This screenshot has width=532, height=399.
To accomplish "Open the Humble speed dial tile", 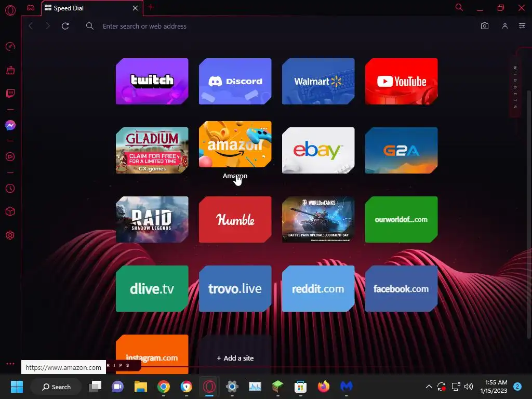I will point(235,220).
